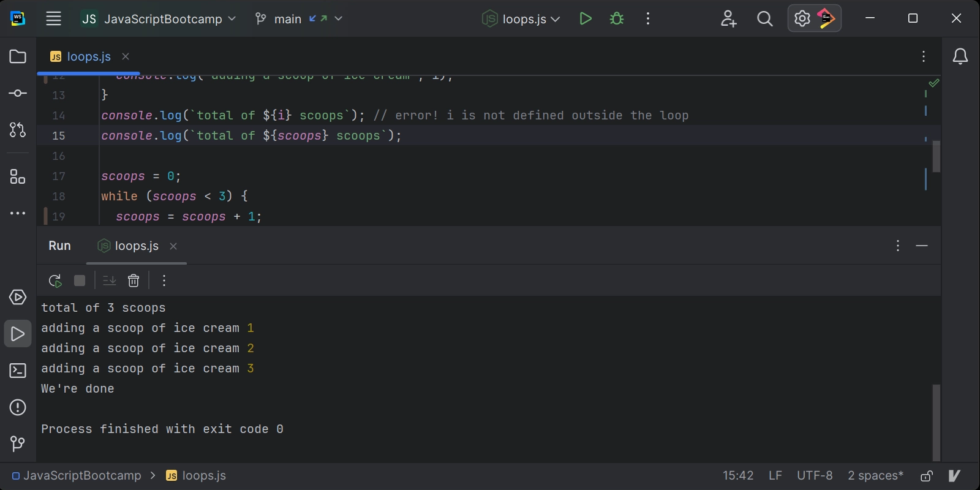Screen dimensions: 980x490
Task: Change the LF line separator
Action: pos(775,475)
